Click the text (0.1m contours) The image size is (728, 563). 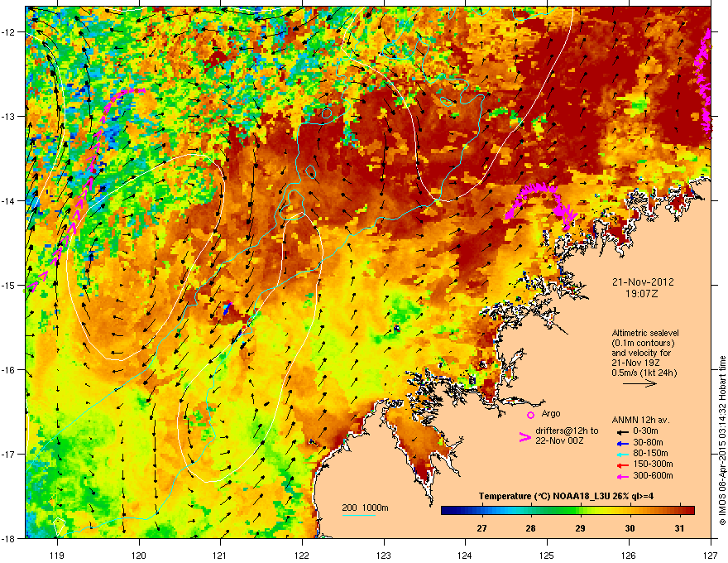pyautogui.click(x=643, y=344)
